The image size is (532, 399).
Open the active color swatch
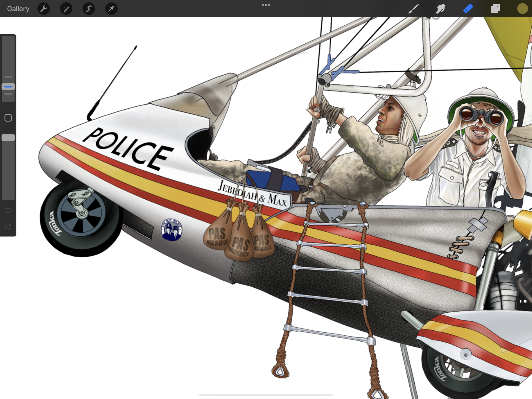click(522, 9)
